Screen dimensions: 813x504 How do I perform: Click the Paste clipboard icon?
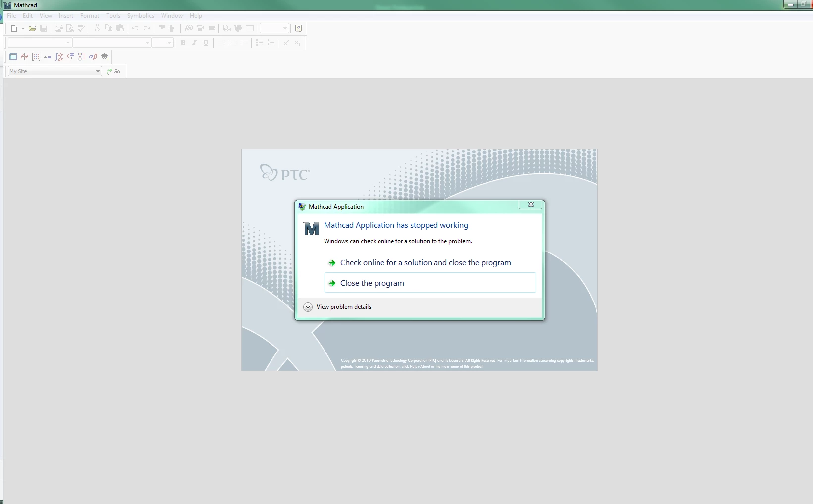pyautogui.click(x=120, y=28)
